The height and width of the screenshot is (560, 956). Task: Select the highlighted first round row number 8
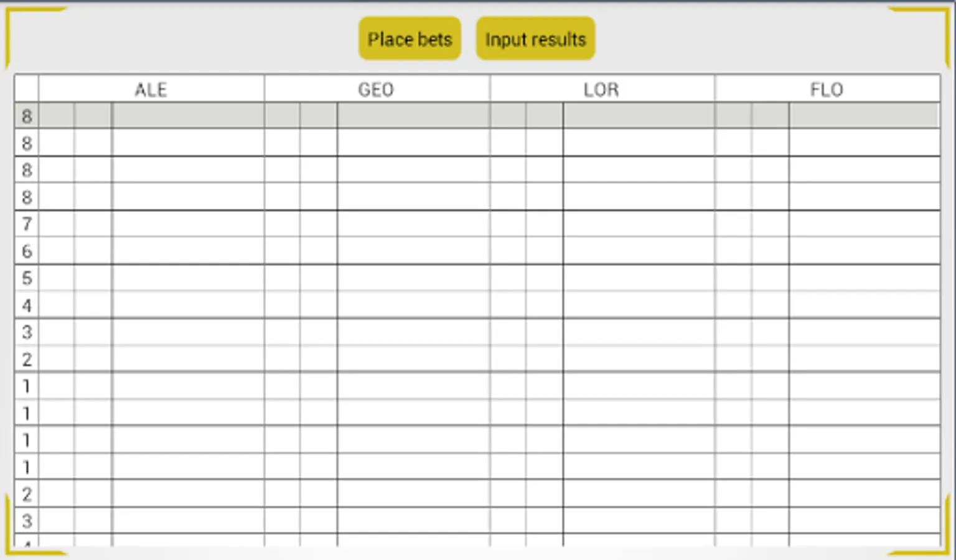click(27, 116)
